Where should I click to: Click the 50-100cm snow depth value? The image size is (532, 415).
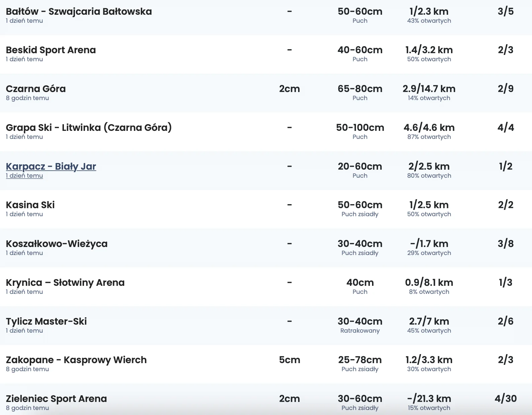(x=360, y=128)
